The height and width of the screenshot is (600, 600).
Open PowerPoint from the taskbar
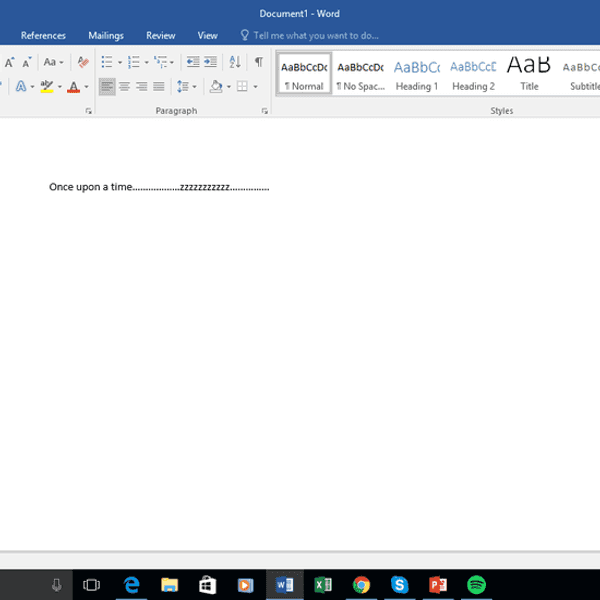[x=438, y=585]
